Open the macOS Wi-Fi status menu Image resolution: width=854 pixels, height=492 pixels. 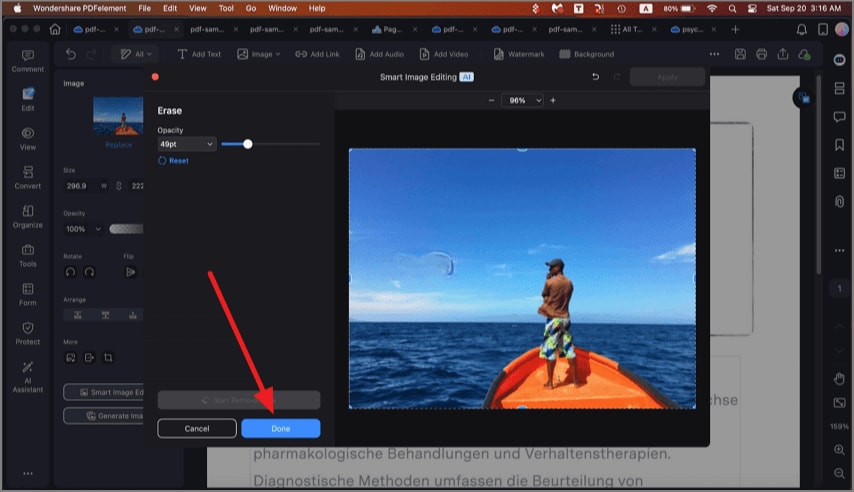click(712, 8)
